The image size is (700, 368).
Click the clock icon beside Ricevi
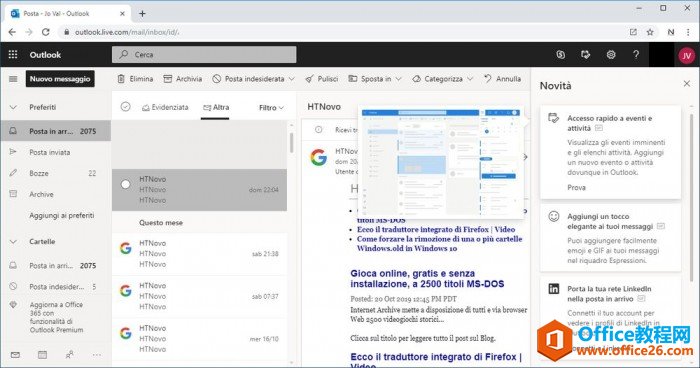[319, 130]
